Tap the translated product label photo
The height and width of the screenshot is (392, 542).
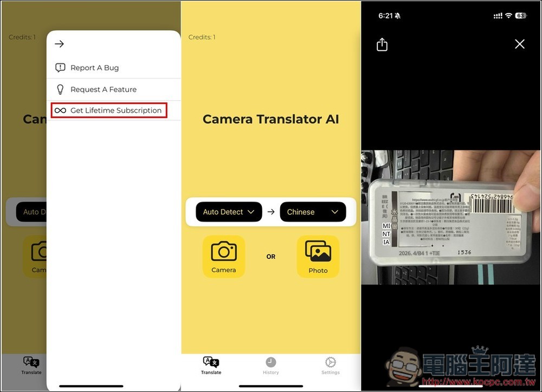click(x=451, y=217)
